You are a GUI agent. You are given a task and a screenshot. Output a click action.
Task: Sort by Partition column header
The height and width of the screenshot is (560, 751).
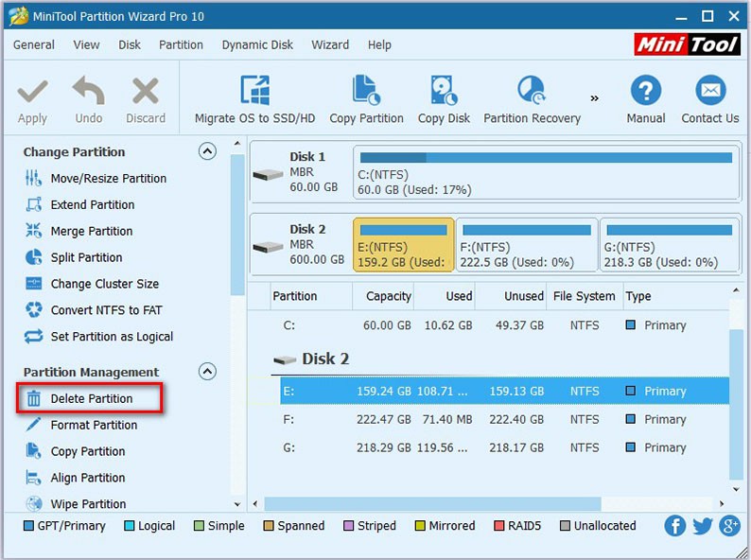tap(311, 296)
